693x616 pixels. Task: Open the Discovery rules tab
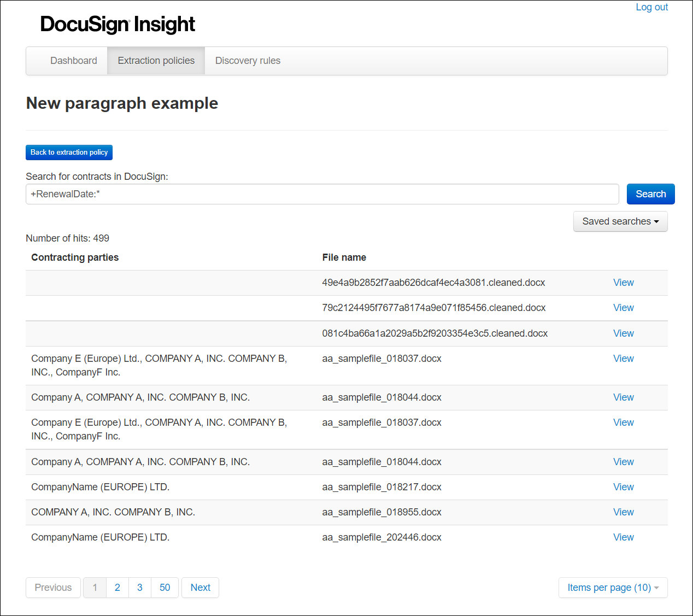[x=248, y=61]
